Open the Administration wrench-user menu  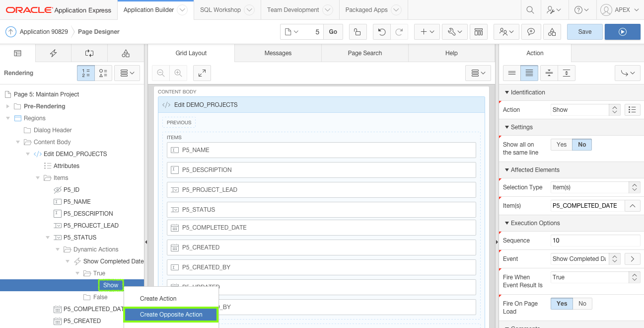pos(554,10)
